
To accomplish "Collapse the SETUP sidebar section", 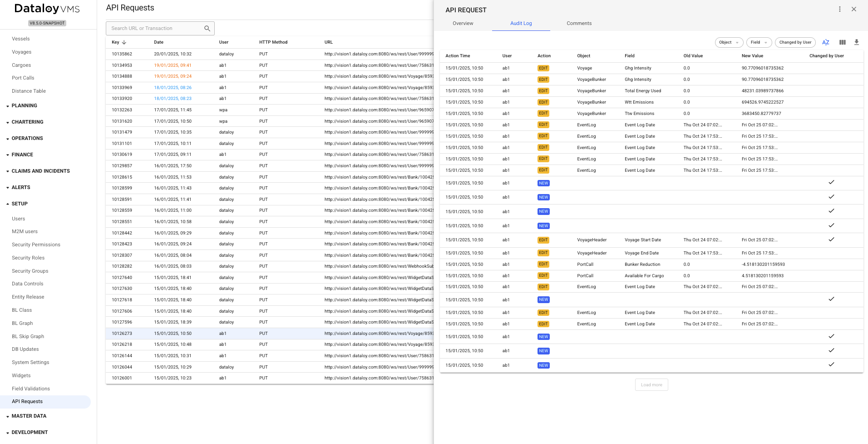I will (20, 204).
